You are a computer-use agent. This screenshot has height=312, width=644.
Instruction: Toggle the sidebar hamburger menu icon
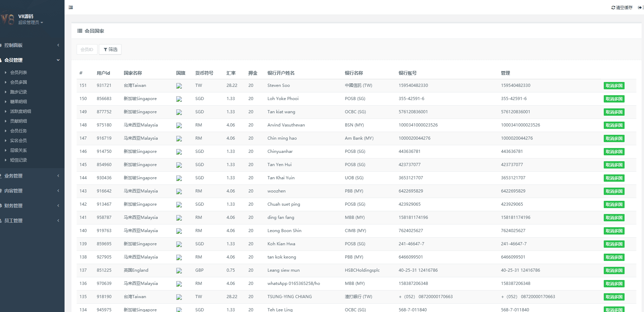(x=71, y=7)
